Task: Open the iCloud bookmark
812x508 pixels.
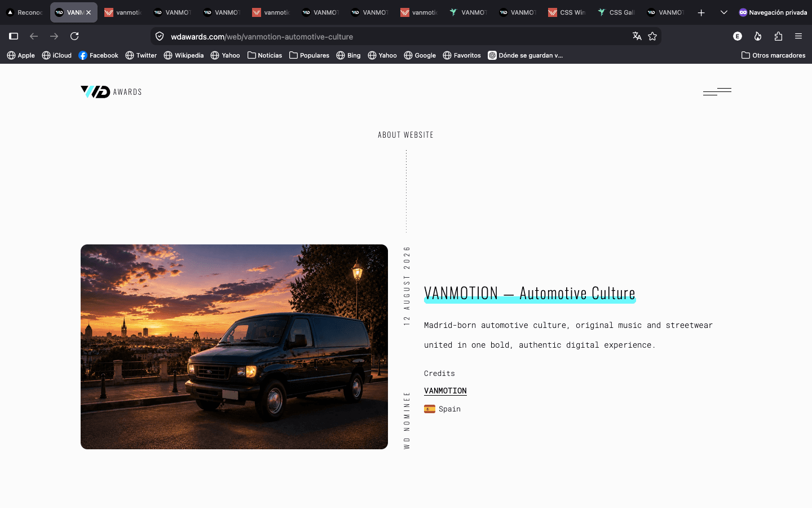Action: tap(57, 55)
